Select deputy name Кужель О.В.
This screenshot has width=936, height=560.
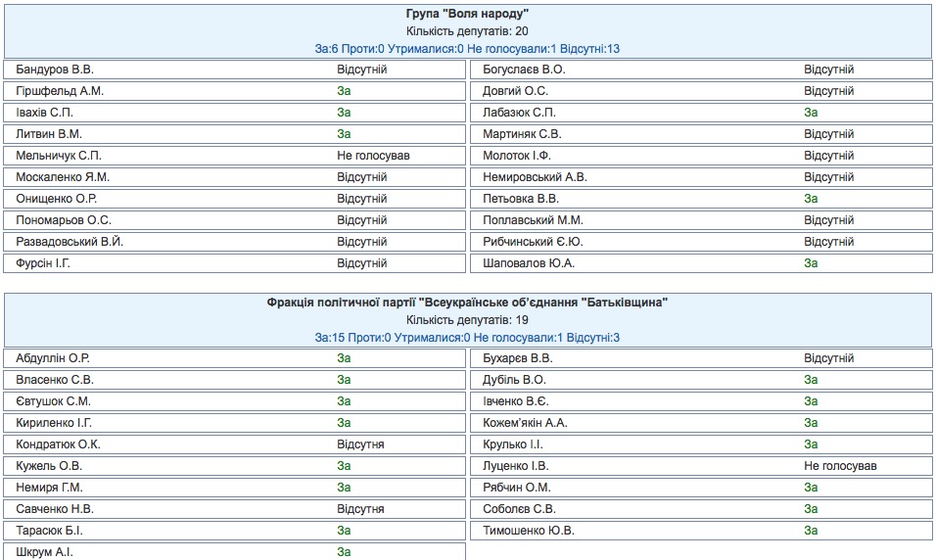coord(49,466)
